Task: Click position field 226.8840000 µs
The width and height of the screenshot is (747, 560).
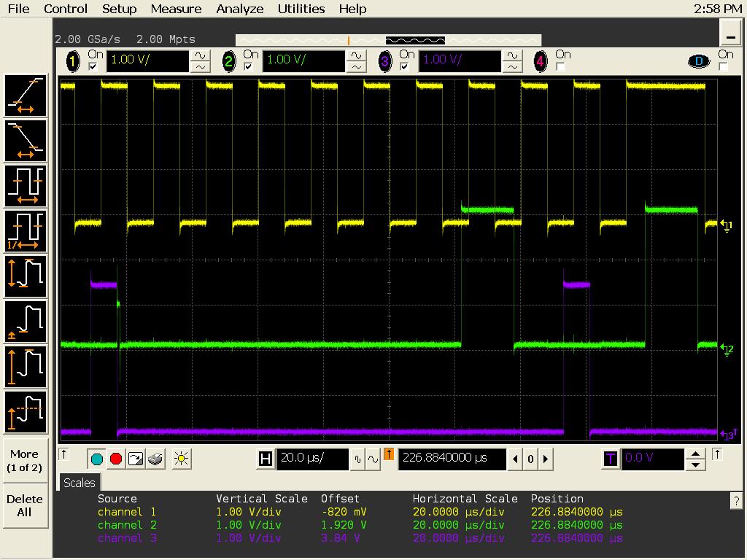Action: 452,459
